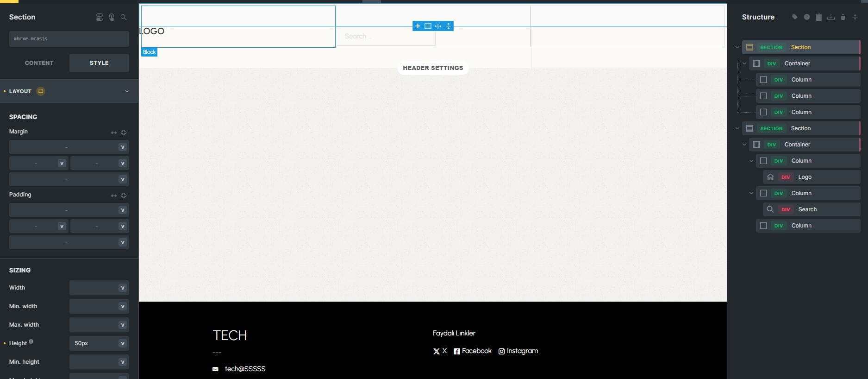This screenshot has width=868, height=379.
Task: Open Max. width variable dropdown
Action: pos(123,325)
